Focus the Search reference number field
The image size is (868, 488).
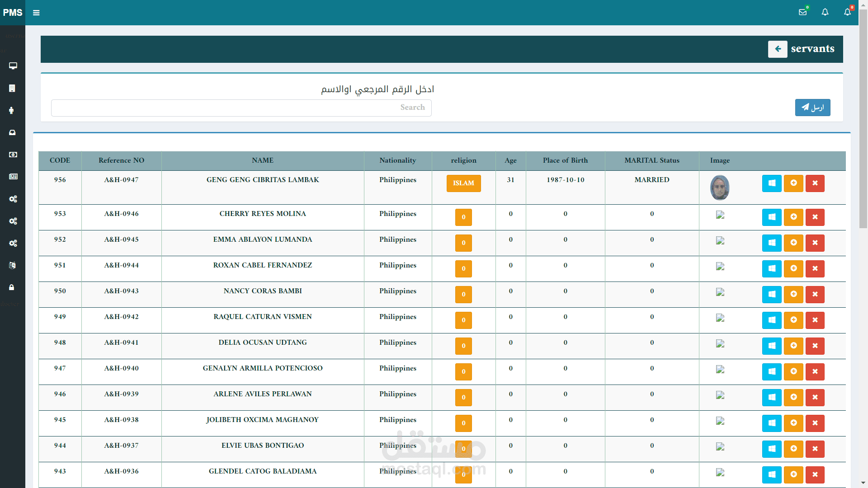click(x=241, y=108)
